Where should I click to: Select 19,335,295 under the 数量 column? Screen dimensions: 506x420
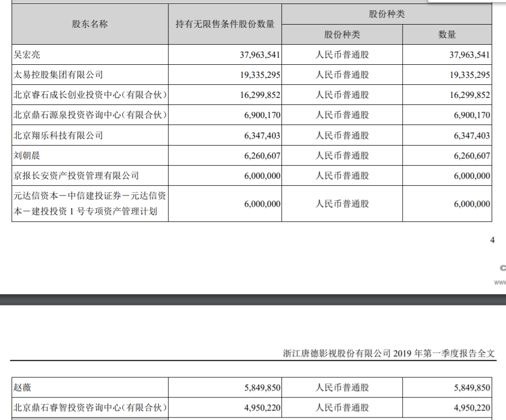(470, 75)
